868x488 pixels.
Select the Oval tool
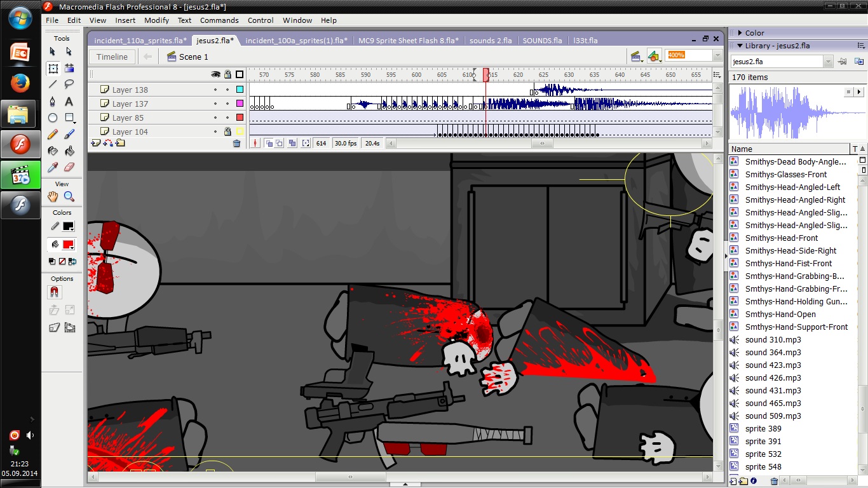point(53,118)
